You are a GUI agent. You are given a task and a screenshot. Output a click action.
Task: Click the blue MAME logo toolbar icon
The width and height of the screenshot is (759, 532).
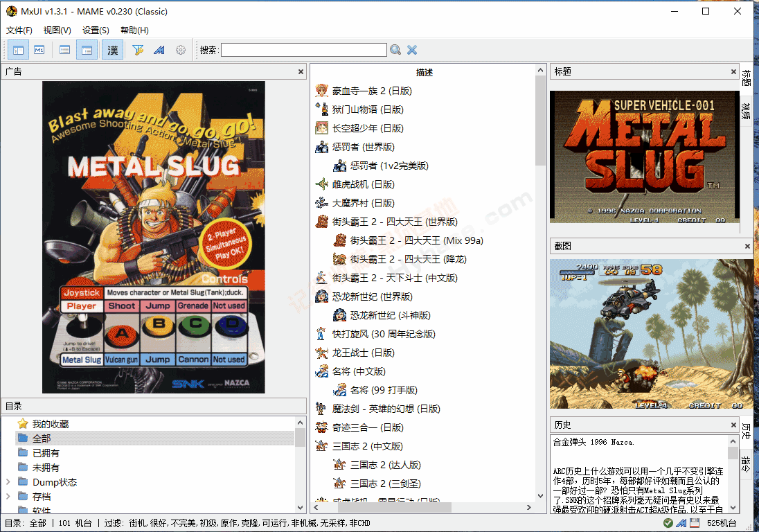point(159,50)
